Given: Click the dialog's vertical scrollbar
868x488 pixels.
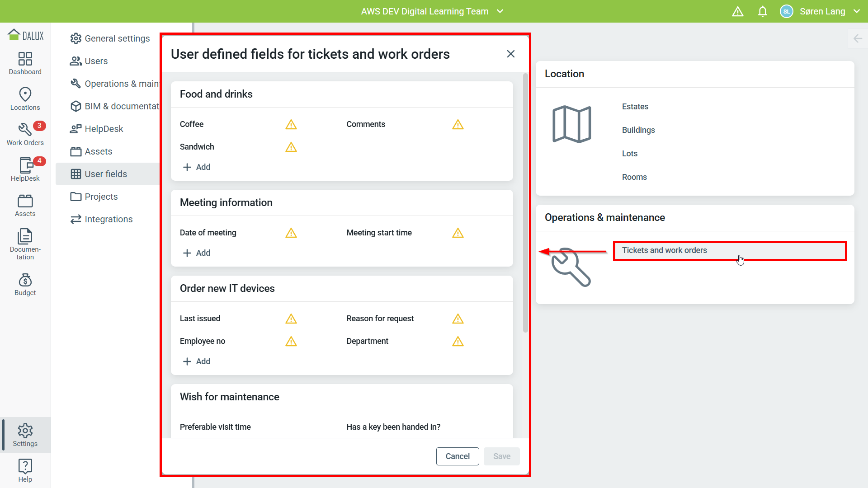Looking at the screenshot, I should click(x=525, y=203).
